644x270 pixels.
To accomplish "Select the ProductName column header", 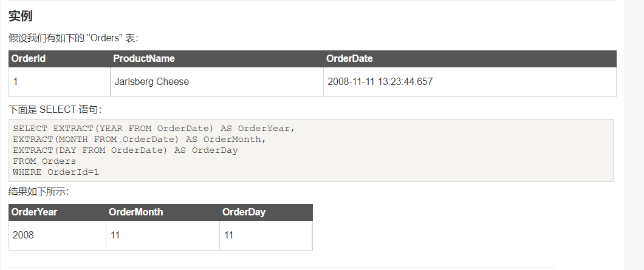I will pos(144,59).
